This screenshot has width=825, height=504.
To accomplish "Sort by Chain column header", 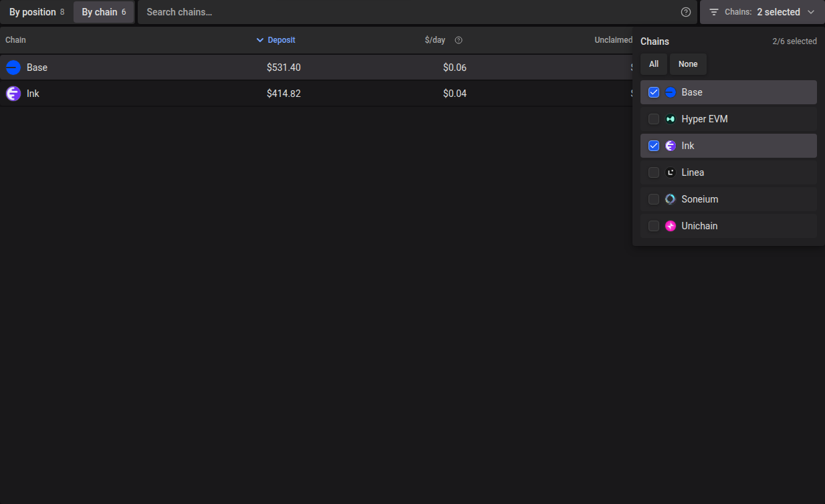I will [15, 40].
